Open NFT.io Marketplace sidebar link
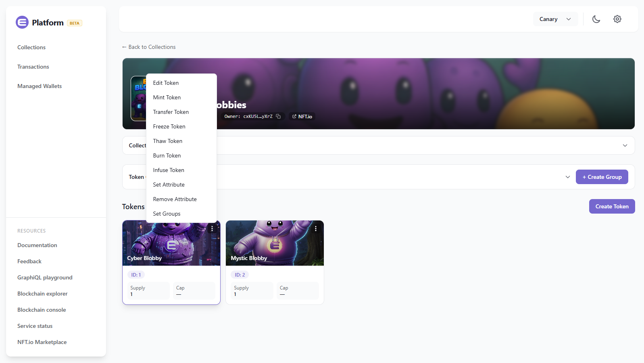This screenshot has width=644, height=363. [42, 342]
